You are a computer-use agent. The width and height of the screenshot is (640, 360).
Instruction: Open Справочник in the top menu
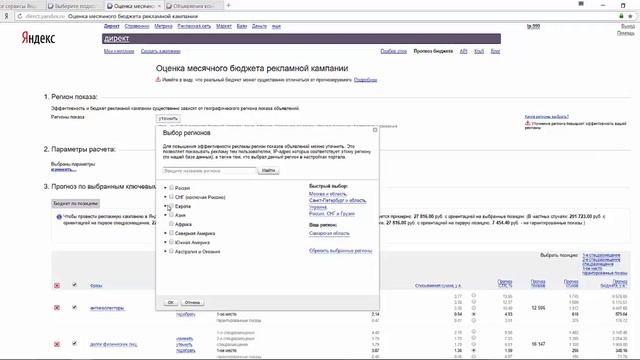(x=137, y=26)
